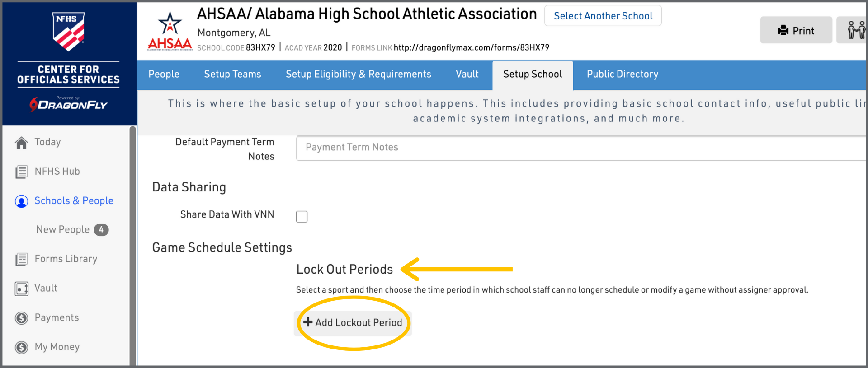Click the Payments dollar icon
This screenshot has width=868, height=368.
click(x=21, y=318)
